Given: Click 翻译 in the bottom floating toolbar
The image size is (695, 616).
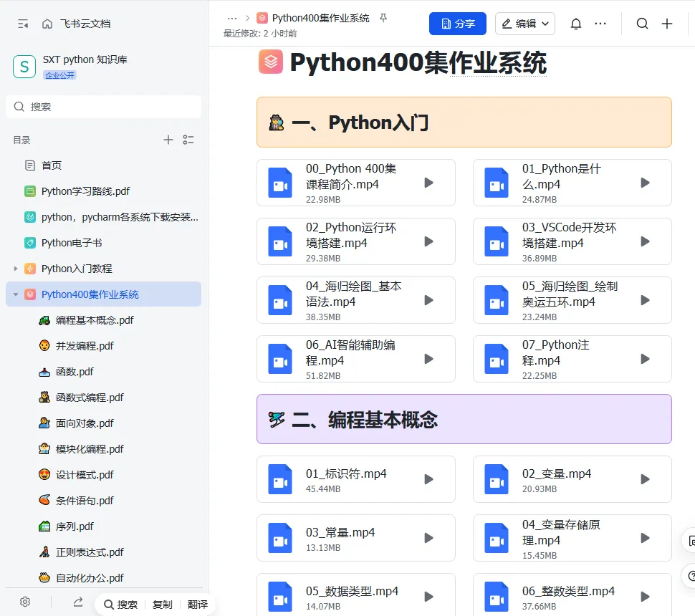Looking at the screenshot, I should (x=197, y=605).
